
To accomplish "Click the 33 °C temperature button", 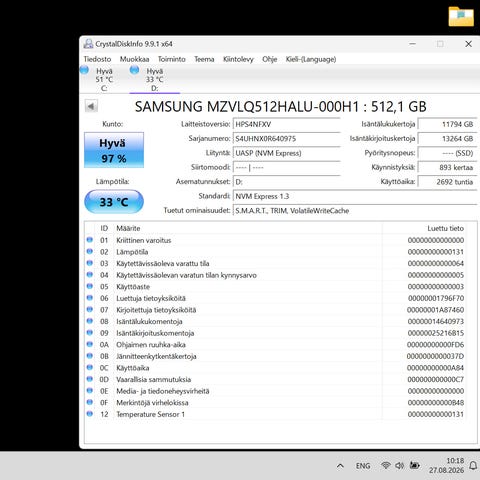I will pyautogui.click(x=114, y=202).
